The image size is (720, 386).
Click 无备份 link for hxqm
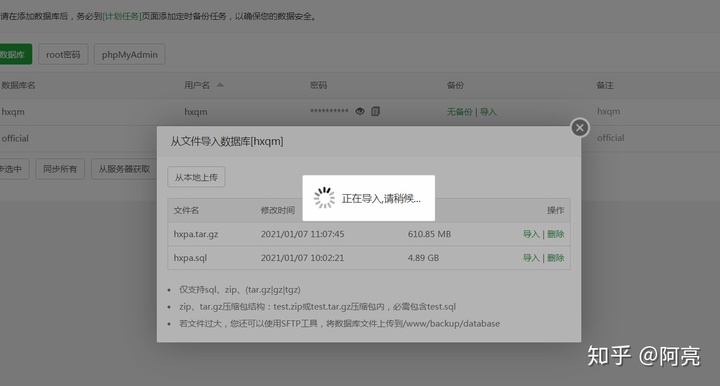point(459,112)
